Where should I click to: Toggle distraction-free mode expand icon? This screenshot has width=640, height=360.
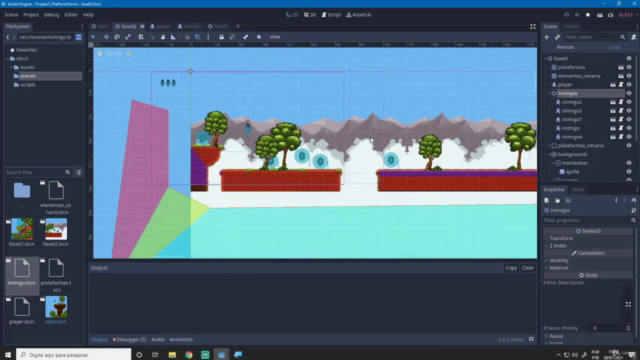pos(533,26)
